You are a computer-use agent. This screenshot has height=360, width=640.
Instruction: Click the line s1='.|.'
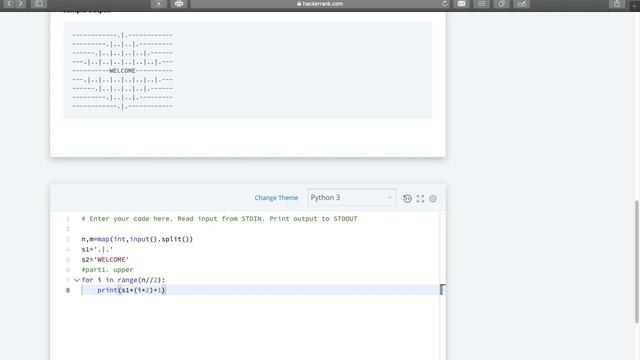(x=97, y=249)
